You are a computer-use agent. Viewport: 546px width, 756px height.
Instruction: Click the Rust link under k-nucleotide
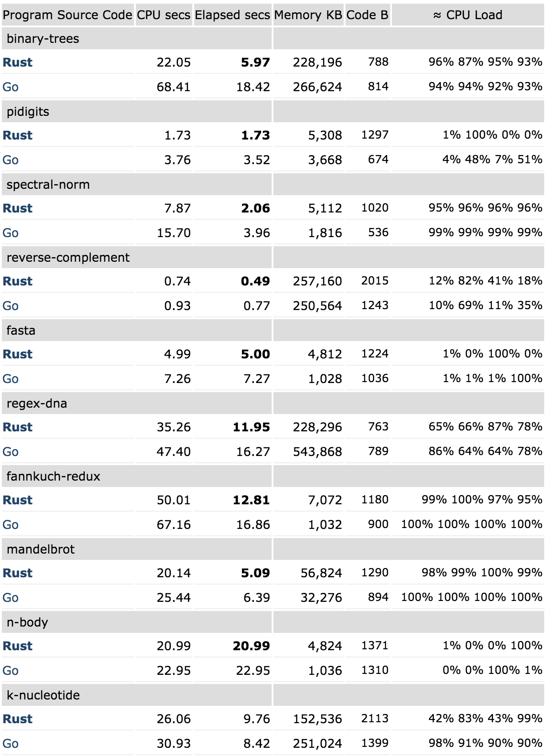(x=17, y=719)
